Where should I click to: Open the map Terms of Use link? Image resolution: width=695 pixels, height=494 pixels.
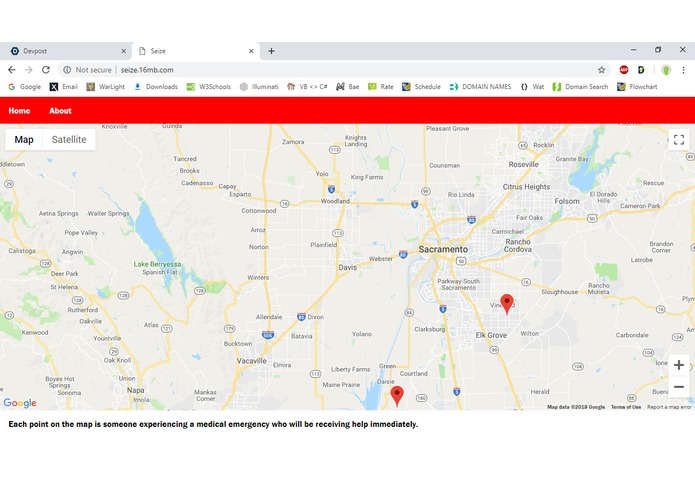(626, 407)
